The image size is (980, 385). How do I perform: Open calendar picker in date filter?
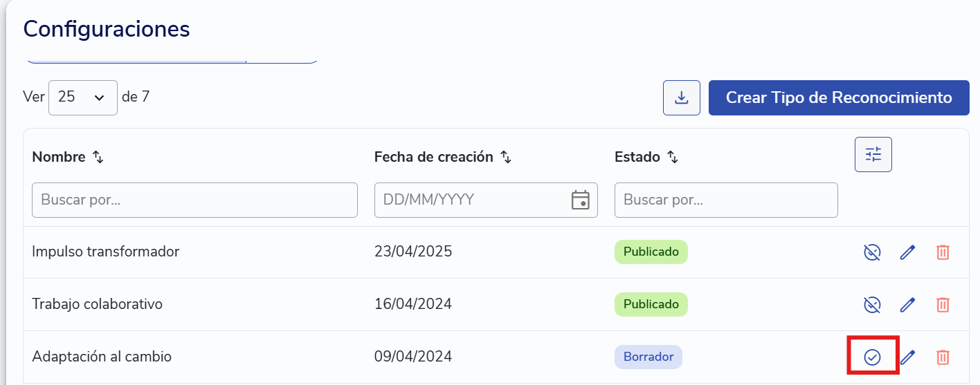[x=580, y=200]
